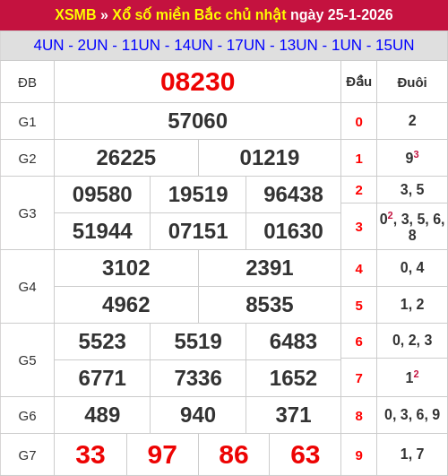Select the G3 number 19519
The width and height of the screenshot is (448, 476).
(198, 195)
